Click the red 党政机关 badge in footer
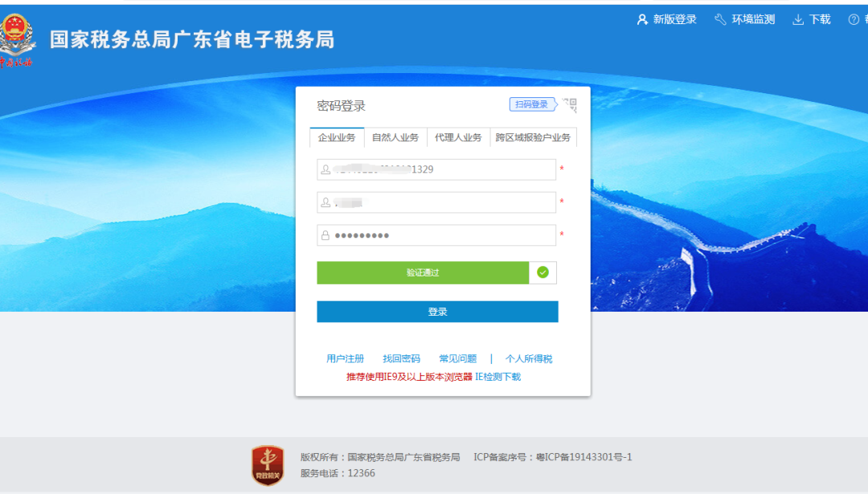The image size is (868, 494). tap(268, 465)
